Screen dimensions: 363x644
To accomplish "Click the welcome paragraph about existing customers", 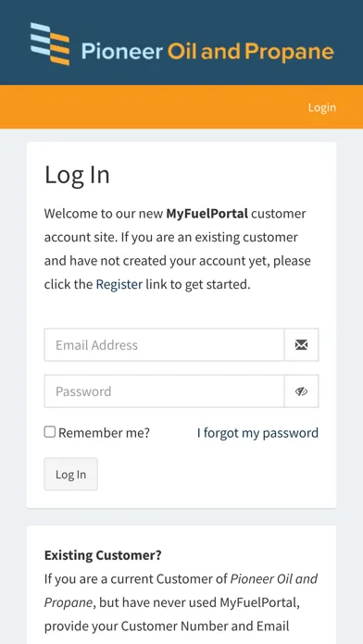I will coord(177,249).
